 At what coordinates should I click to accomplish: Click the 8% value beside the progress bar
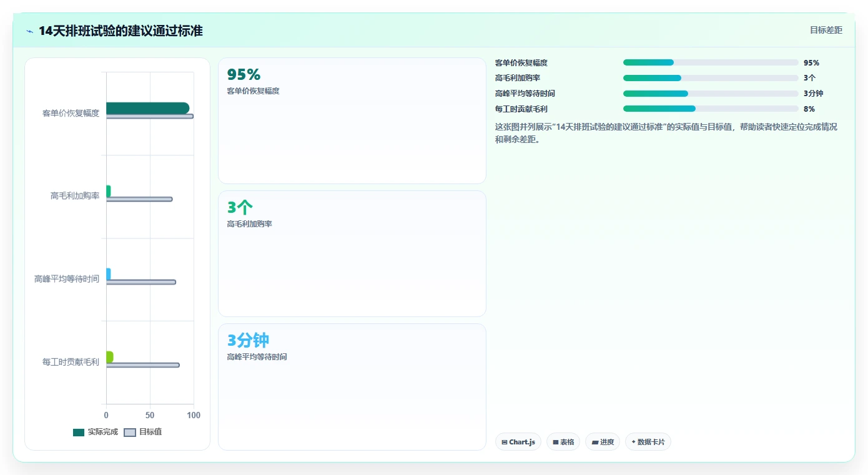point(809,109)
